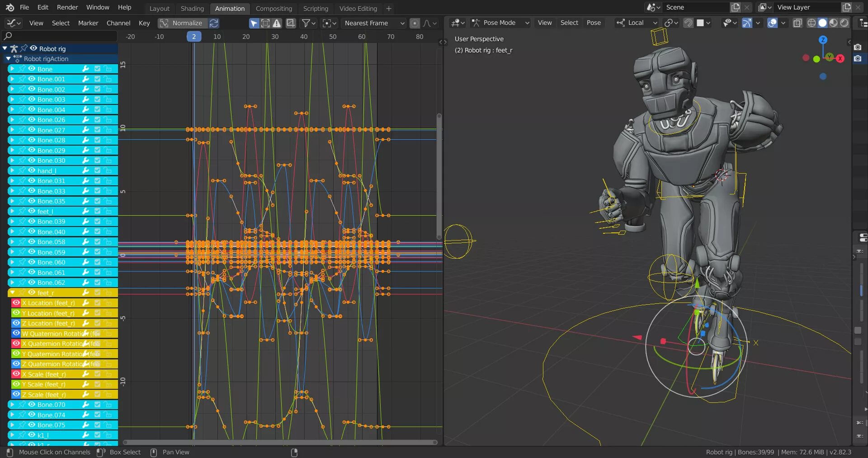This screenshot has height=458, width=868.
Task: Open the Pose Mode dropdown
Action: (500, 23)
